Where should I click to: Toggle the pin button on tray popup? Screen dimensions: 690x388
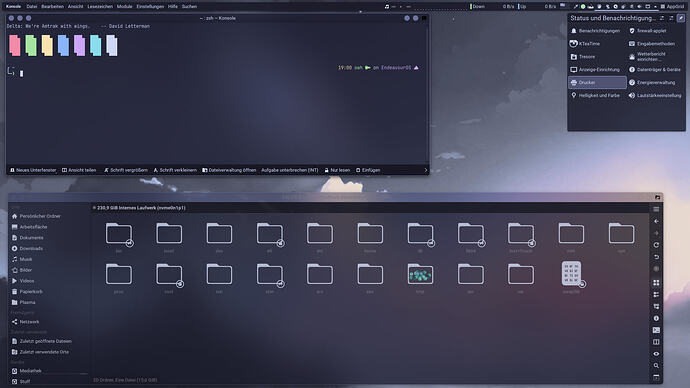(x=681, y=18)
